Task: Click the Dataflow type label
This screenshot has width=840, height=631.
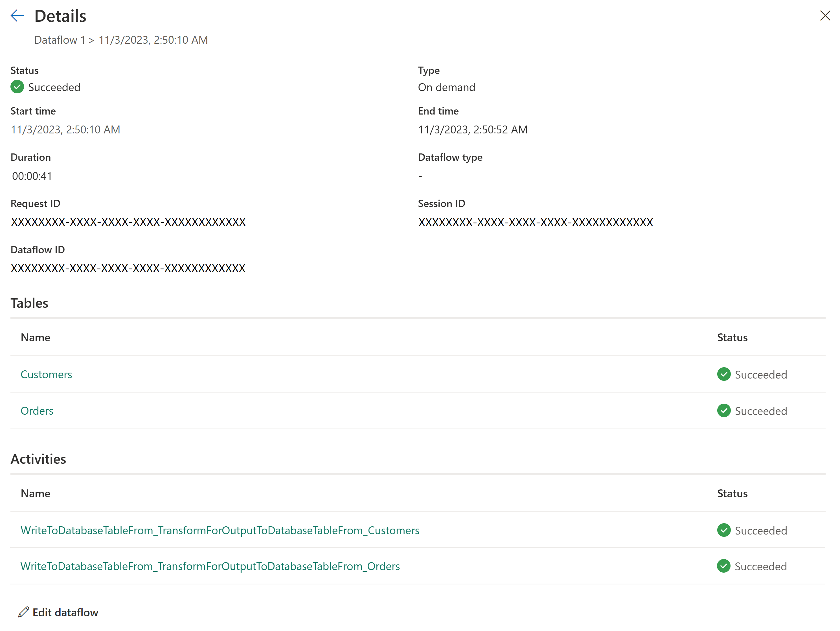Action: (450, 157)
